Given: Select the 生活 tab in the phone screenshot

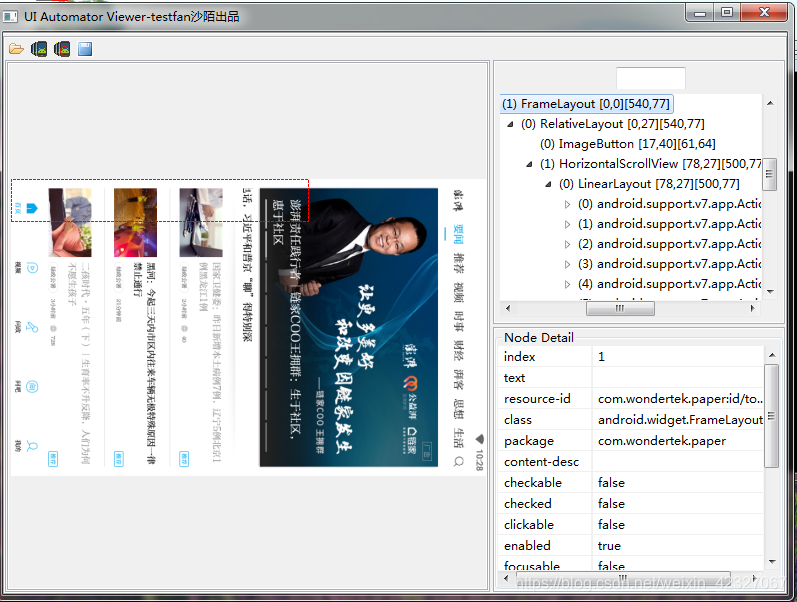Looking at the screenshot, I should tap(458, 437).
